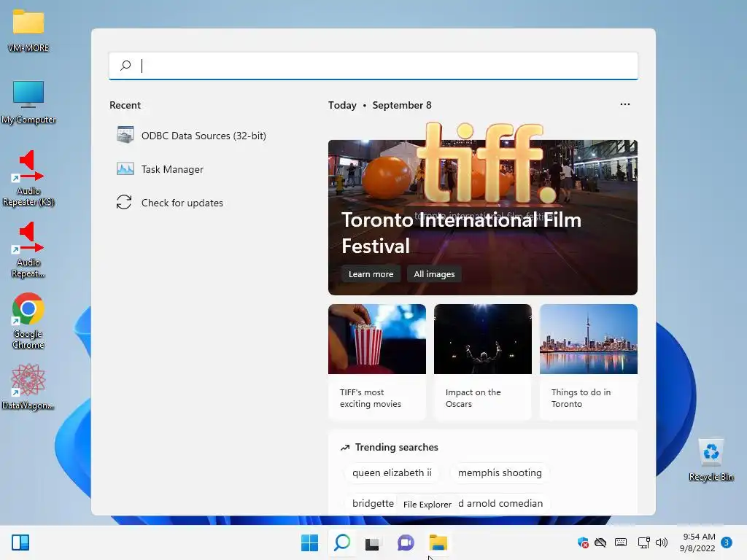Open Impact on the Oscars caption
Screen dimensions: 747x560
point(473,398)
